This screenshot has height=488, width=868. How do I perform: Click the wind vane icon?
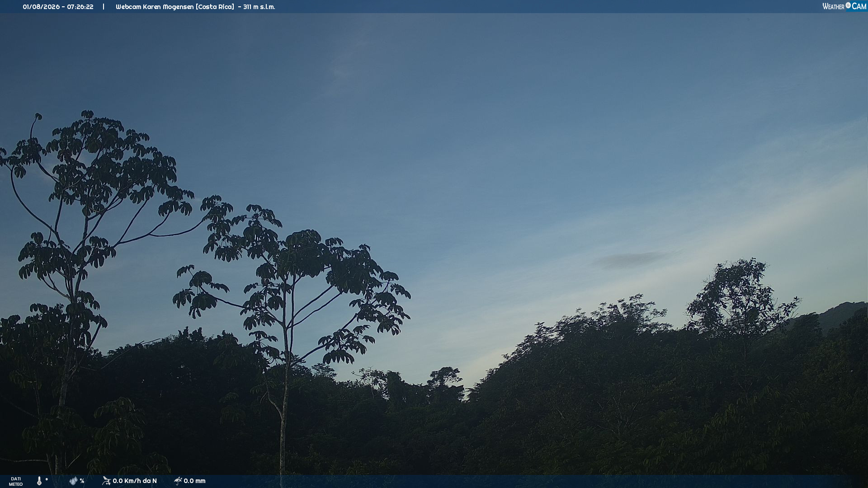click(x=106, y=481)
